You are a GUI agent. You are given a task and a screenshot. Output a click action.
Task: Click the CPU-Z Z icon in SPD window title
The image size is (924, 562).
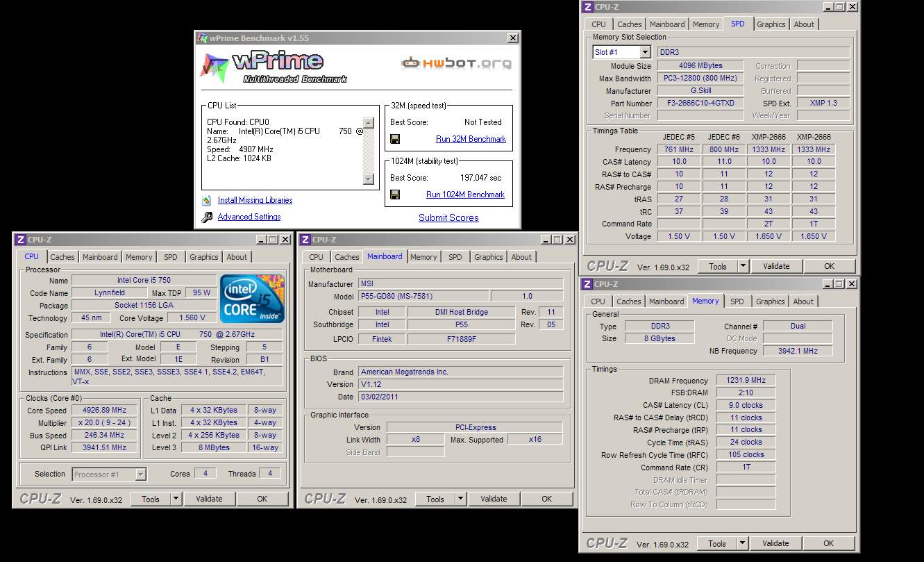click(587, 7)
